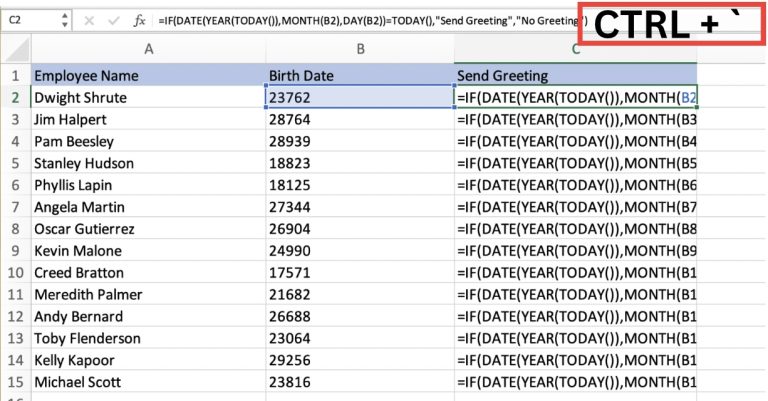Select column B header
This screenshot has height=401, width=768.
(x=359, y=49)
